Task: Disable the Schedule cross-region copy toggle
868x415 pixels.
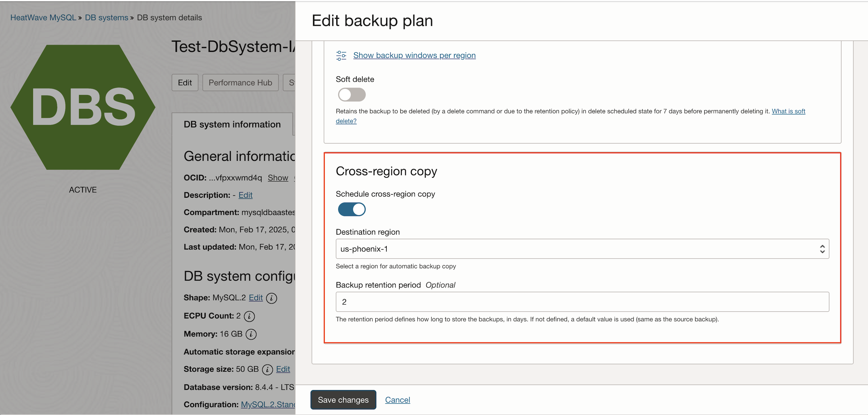Action: 351,209
